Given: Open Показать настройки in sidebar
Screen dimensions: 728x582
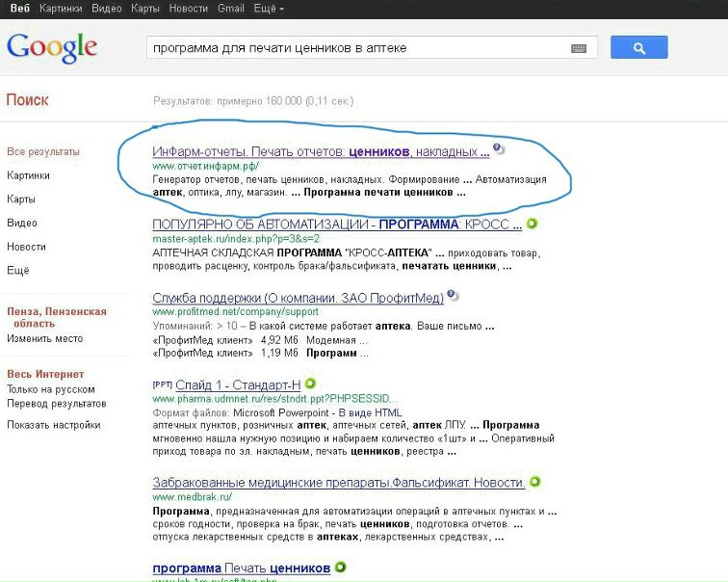Looking at the screenshot, I should [x=53, y=424].
